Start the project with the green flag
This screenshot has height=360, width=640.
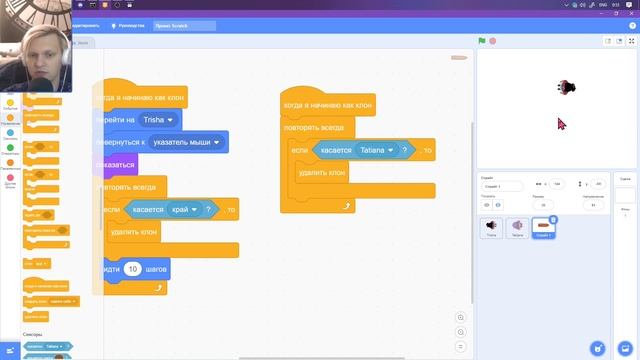tap(482, 41)
